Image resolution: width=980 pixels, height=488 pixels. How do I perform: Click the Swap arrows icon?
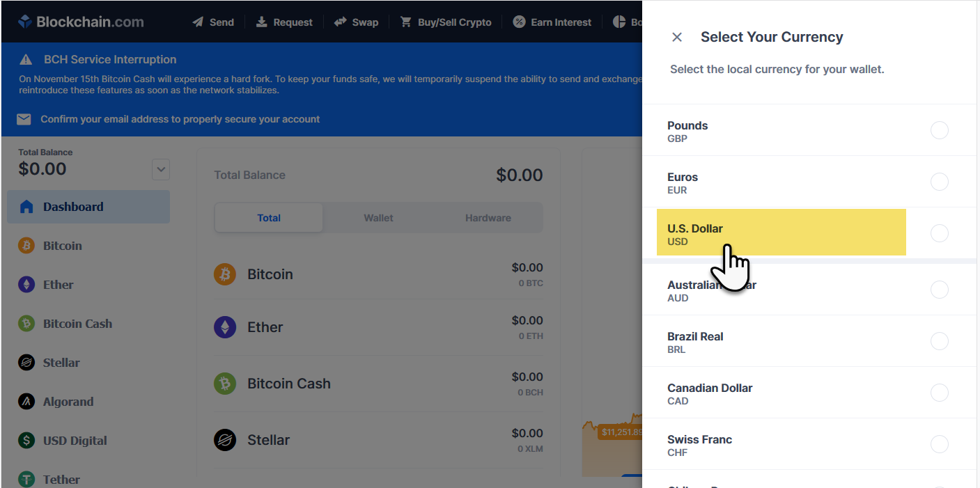tap(340, 22)
